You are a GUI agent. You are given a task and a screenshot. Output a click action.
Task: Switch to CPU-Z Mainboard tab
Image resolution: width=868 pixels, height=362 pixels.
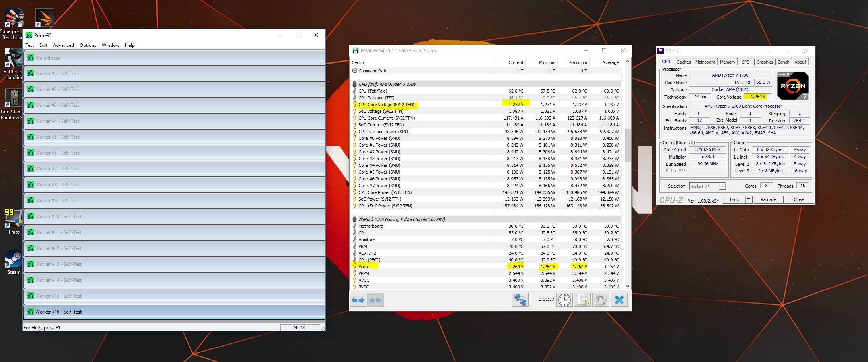tap(705, 62)
